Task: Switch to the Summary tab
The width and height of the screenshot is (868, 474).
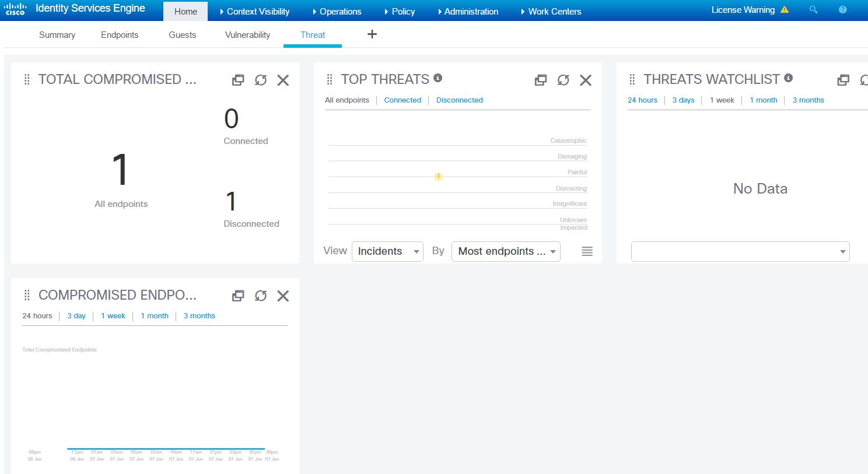Action: tap(57, 35)
